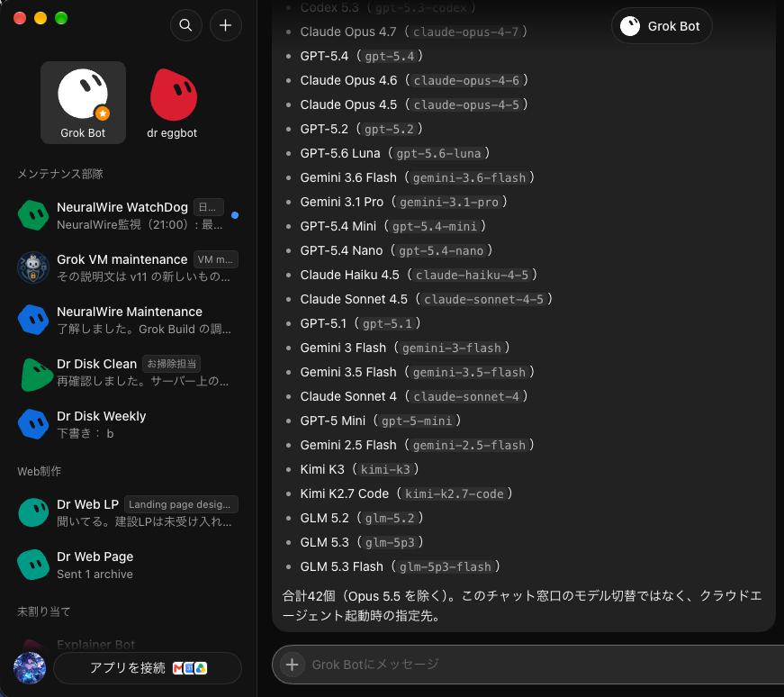Open Dr Web Page conversation

coord(129,565)
